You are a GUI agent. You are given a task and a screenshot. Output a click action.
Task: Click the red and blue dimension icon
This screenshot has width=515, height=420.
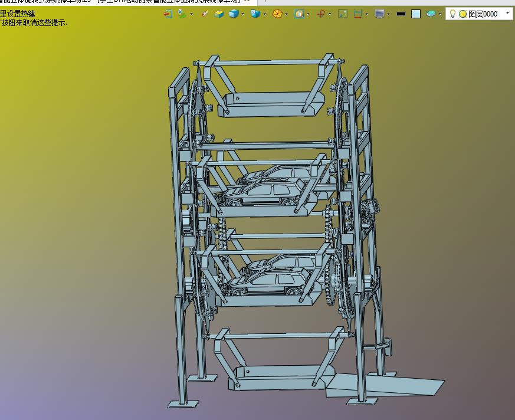(357, 14)
